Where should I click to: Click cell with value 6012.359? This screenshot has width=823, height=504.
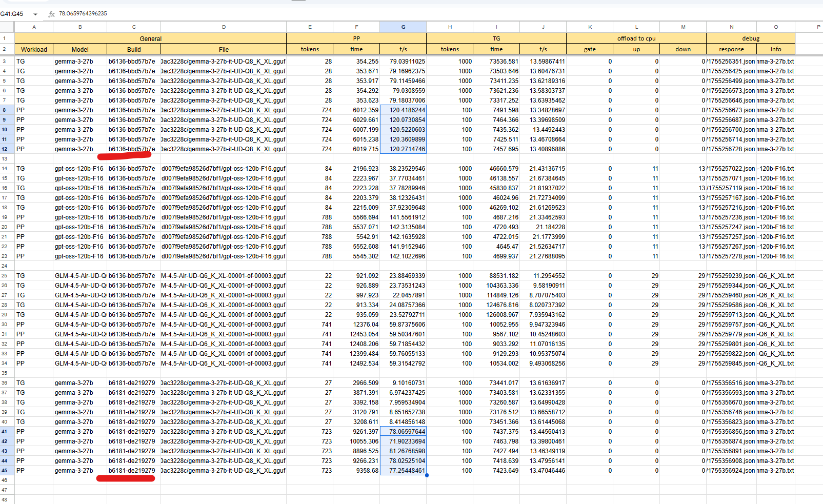coord(356,110)
